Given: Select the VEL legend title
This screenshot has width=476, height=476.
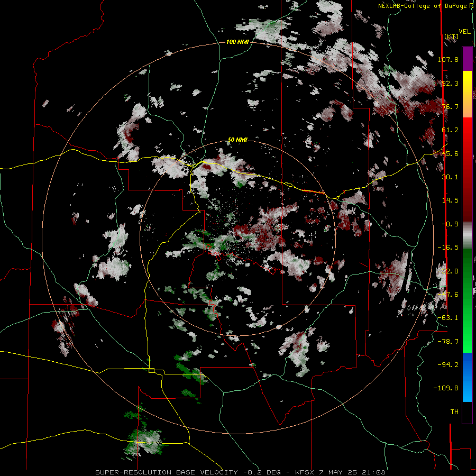Looking at the screenshot, I should 465,32.
